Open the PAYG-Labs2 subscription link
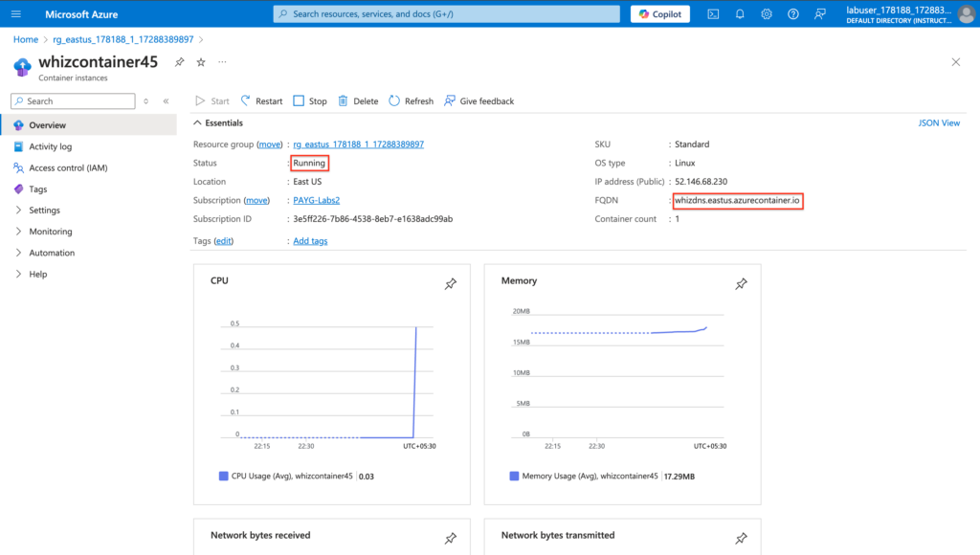 [x=316, y=201]
